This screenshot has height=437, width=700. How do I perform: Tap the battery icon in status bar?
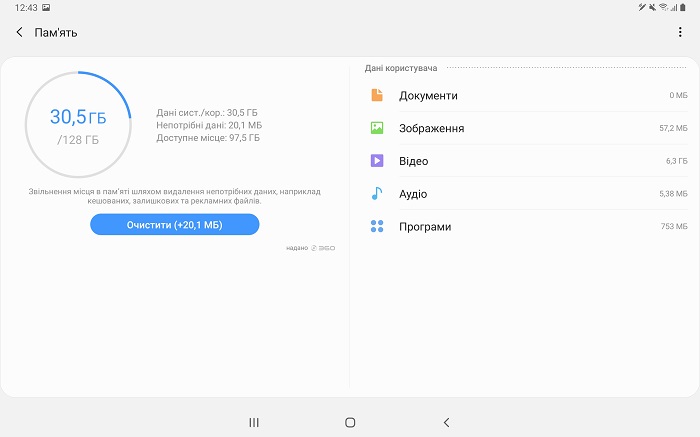(x=683, y=7)
